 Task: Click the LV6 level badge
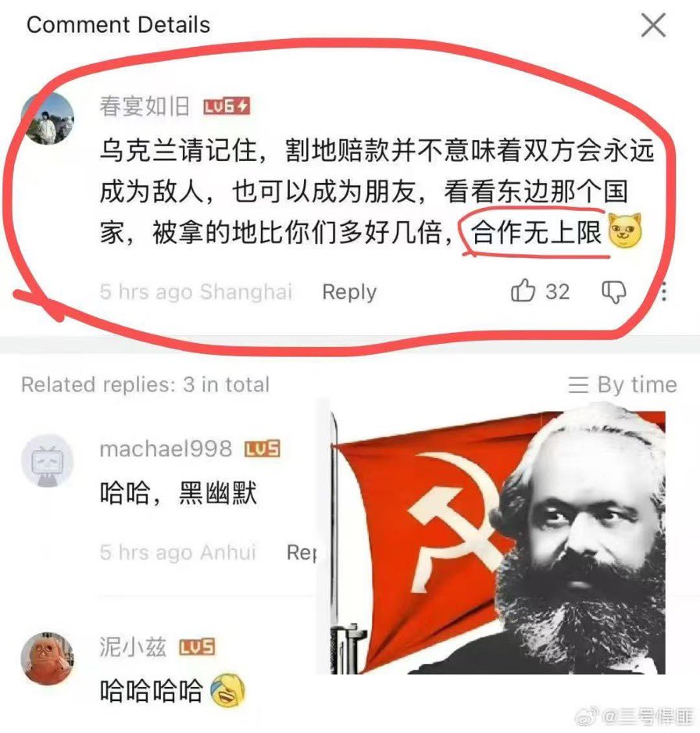(227, 107)
